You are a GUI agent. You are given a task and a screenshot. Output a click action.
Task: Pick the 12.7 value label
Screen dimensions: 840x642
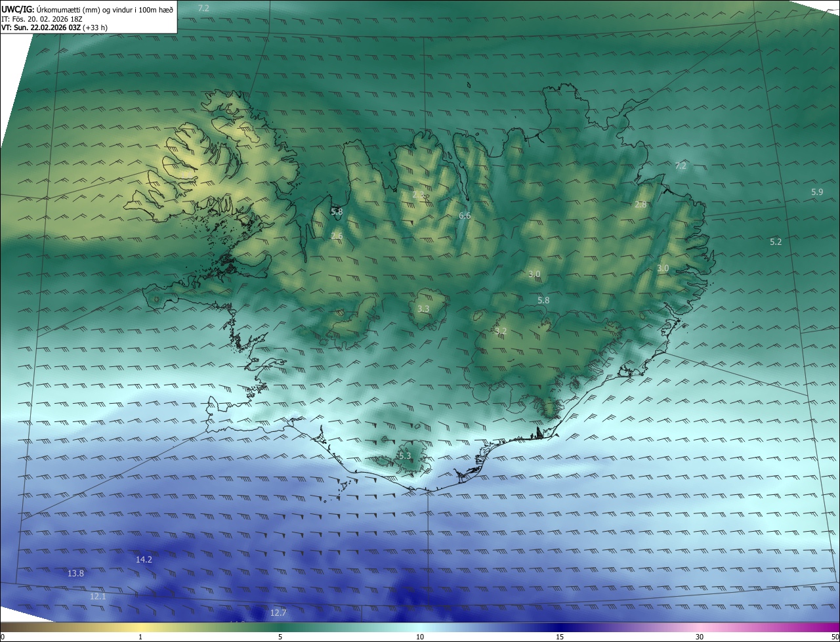[x=278, y=613]
